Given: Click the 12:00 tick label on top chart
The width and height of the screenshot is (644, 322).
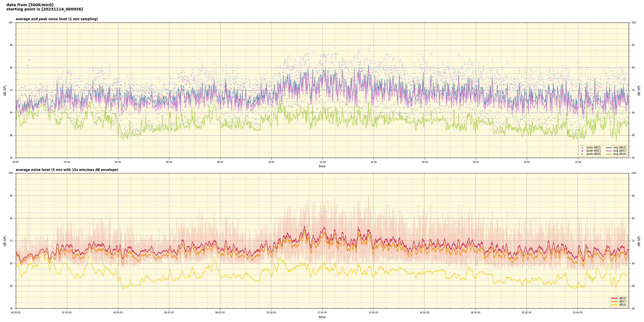Looking at the screenshot, I should pyautogui.click(x=322, y=162).
